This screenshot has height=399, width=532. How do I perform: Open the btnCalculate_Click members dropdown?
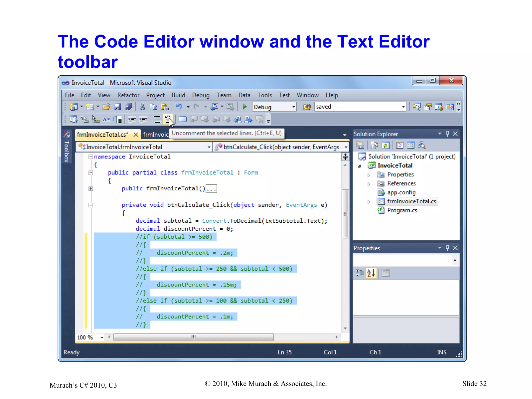tap(346, 147)
